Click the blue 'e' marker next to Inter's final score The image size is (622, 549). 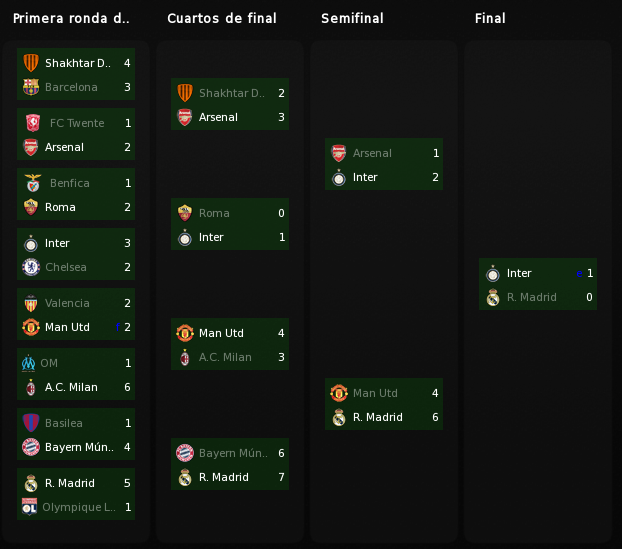(579, 273)
